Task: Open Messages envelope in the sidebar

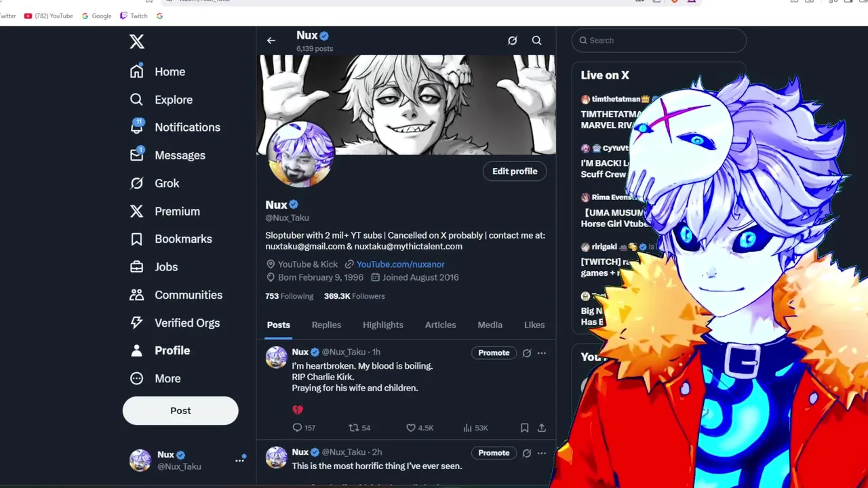Action: (137, 155)
